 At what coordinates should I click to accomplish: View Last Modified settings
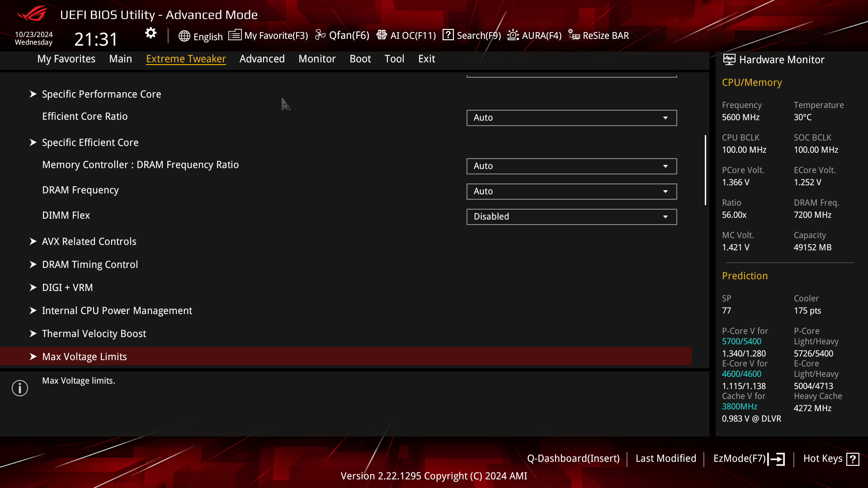[666, 458]
